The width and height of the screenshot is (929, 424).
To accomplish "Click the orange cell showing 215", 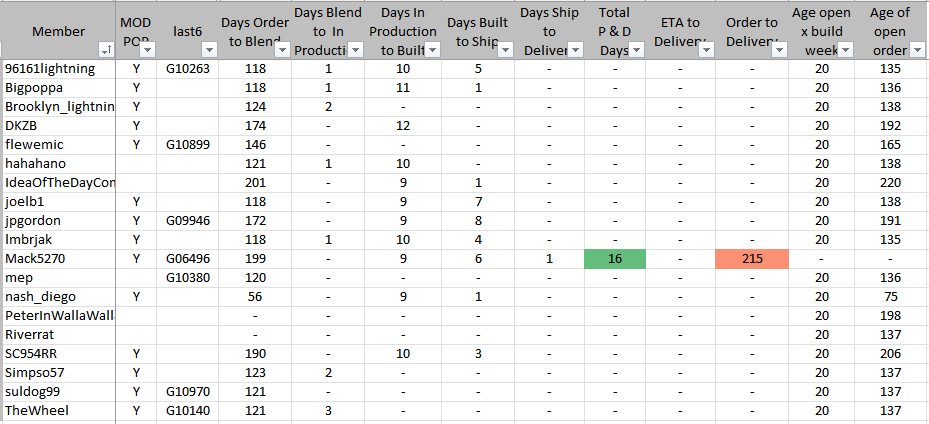I will tap(752, 258).
